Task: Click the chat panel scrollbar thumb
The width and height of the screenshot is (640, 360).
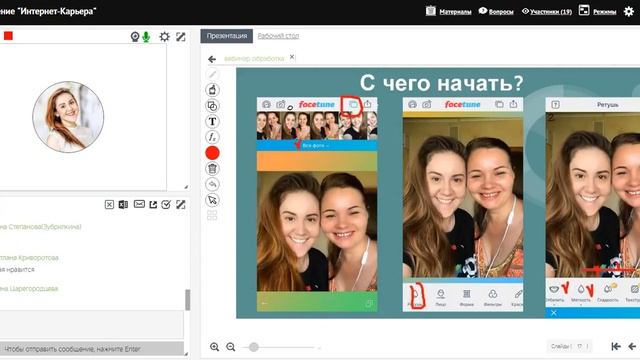Action: 188,300
